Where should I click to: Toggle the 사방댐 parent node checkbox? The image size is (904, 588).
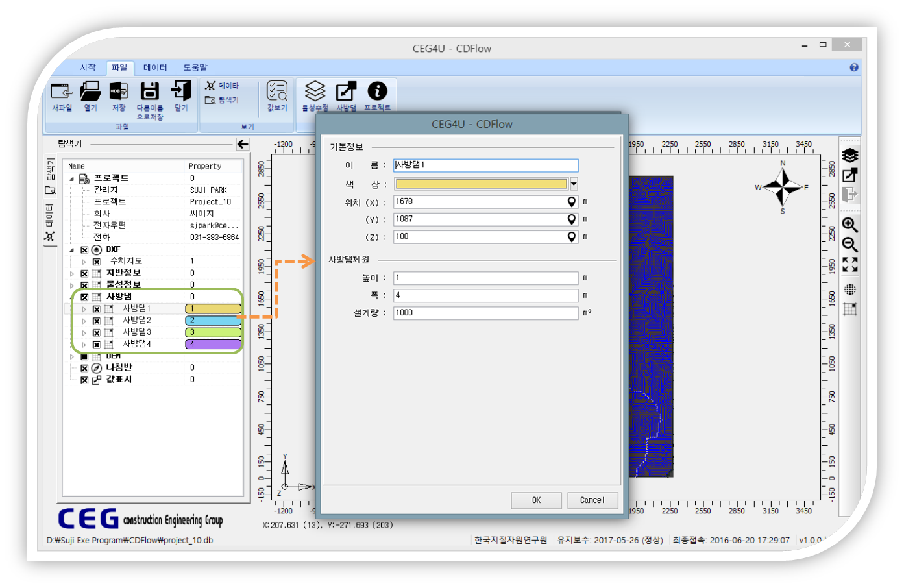pos(84,297)
